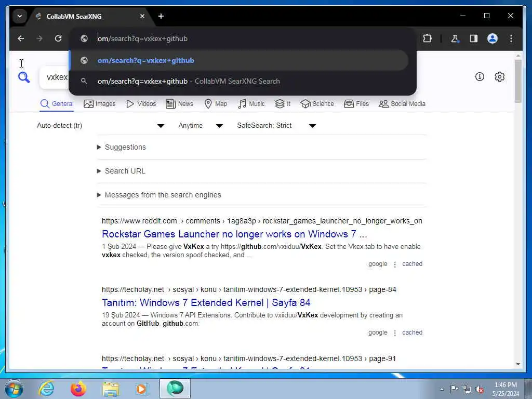Click the forward navigation arrow
The height and width of the screenshot is (399, 532).
(39, 38)
